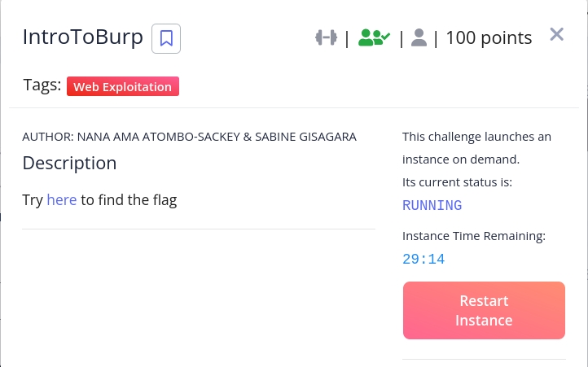Click the RUNNING instance status text

click(432, 205)
